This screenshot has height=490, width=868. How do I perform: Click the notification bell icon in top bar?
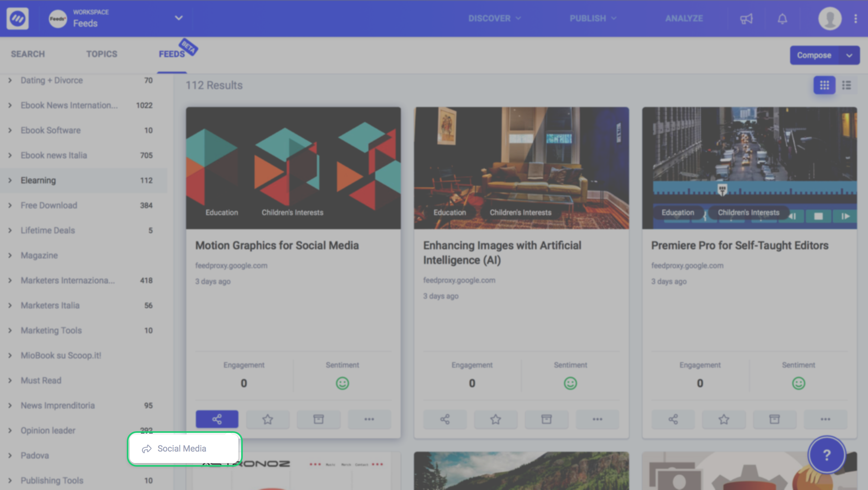[x=782, y=18]
